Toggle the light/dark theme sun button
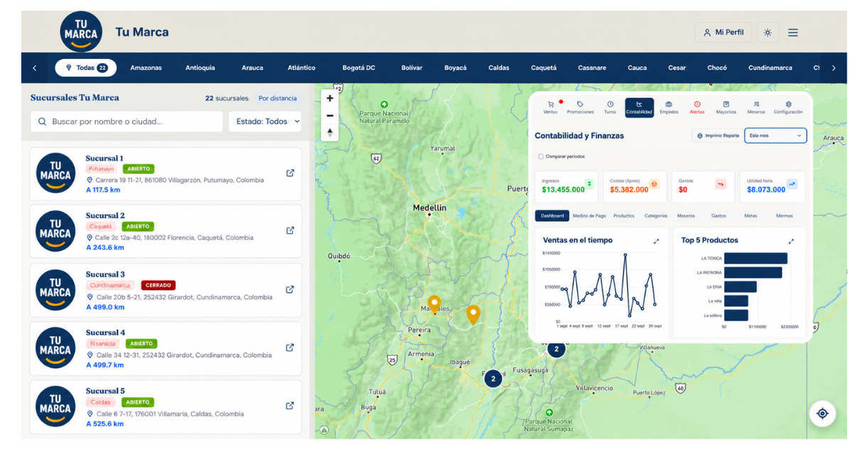The image size is (868, 450). (x=767, y=33)
